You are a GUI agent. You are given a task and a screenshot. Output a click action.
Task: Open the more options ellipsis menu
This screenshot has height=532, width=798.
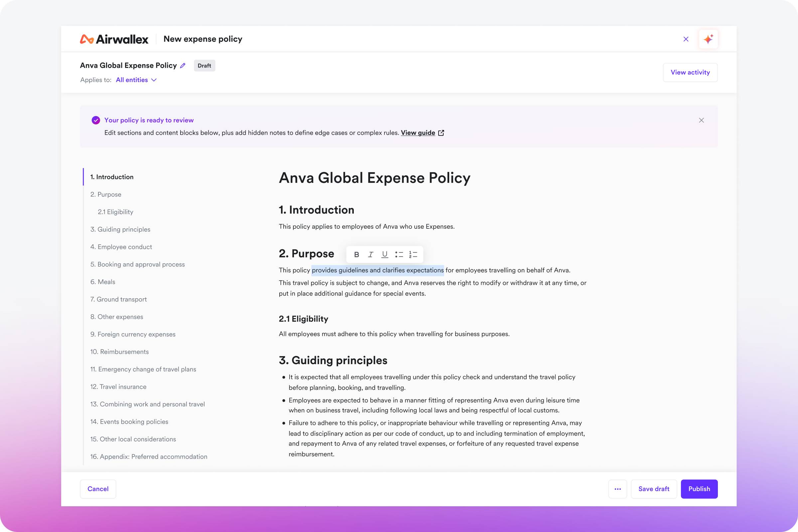click(x=617, y=489)
